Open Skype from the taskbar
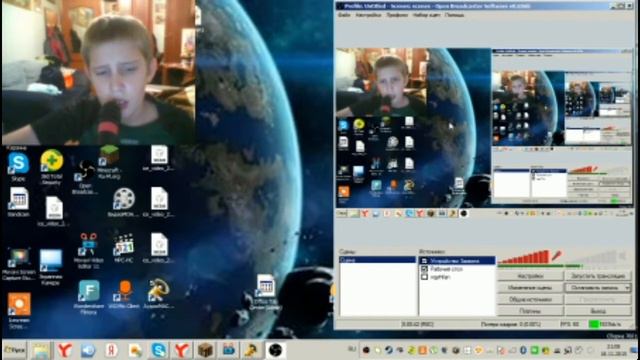The width and height of the screenshot is (640, 360). click(158, 350)
